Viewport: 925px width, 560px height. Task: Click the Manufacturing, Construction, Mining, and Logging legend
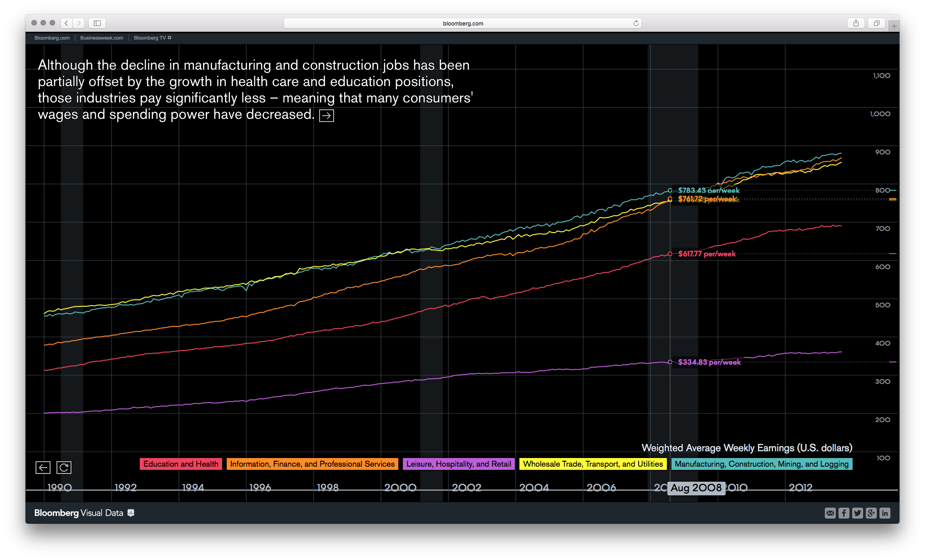coord(762,464)
